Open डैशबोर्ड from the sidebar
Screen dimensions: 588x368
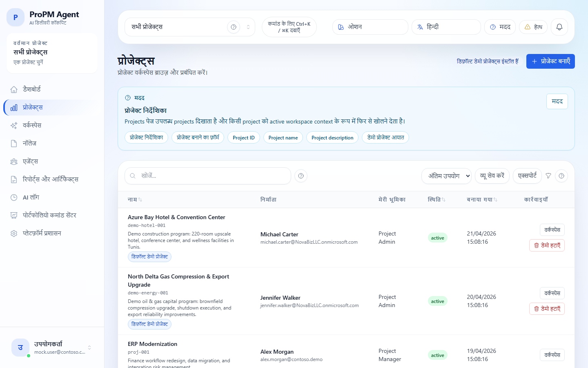pyautogui.click(x=32, y=89)
